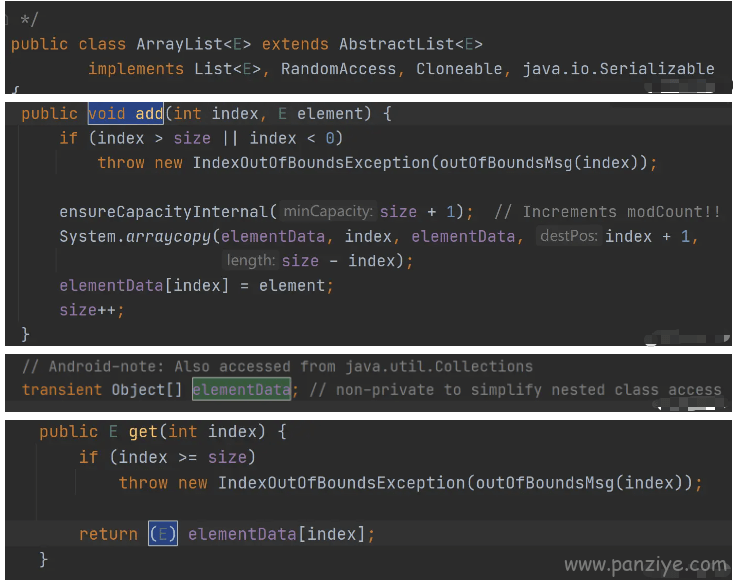The image size is (737, 587).
Task: Click the 'index >= size' condition
Action: [x=182, y=457]
